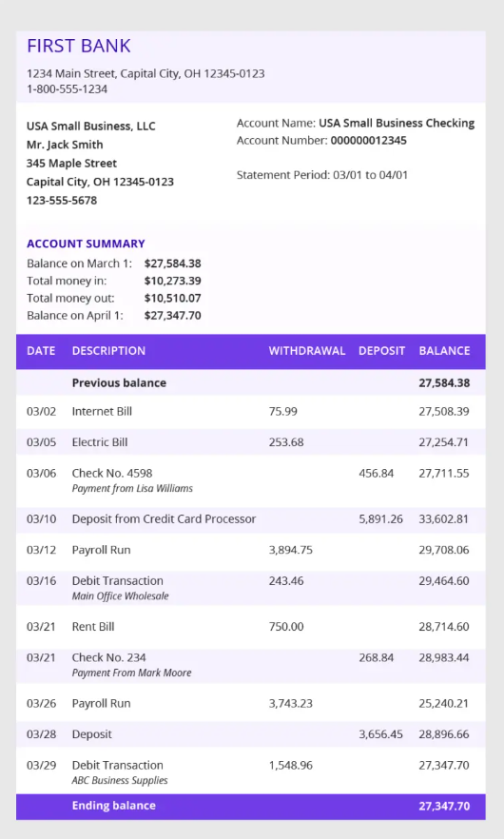Select the DATE column header
504x839 pixels.
tap(41, 351)
